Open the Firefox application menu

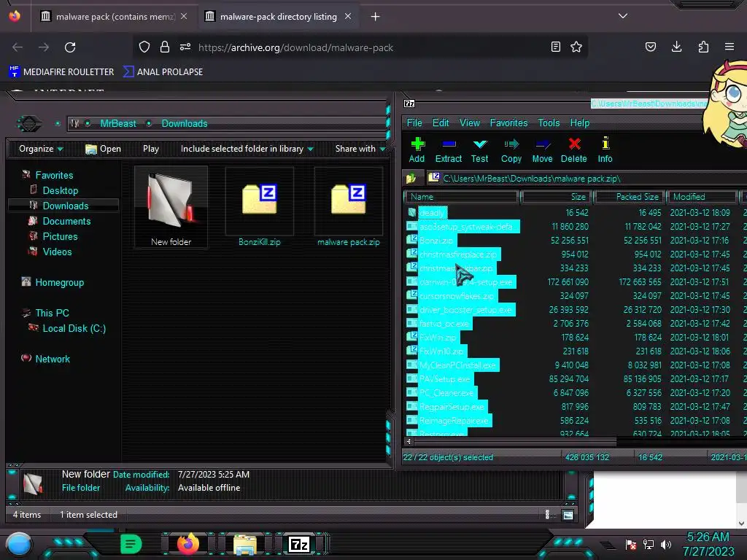tap(729, 47)
